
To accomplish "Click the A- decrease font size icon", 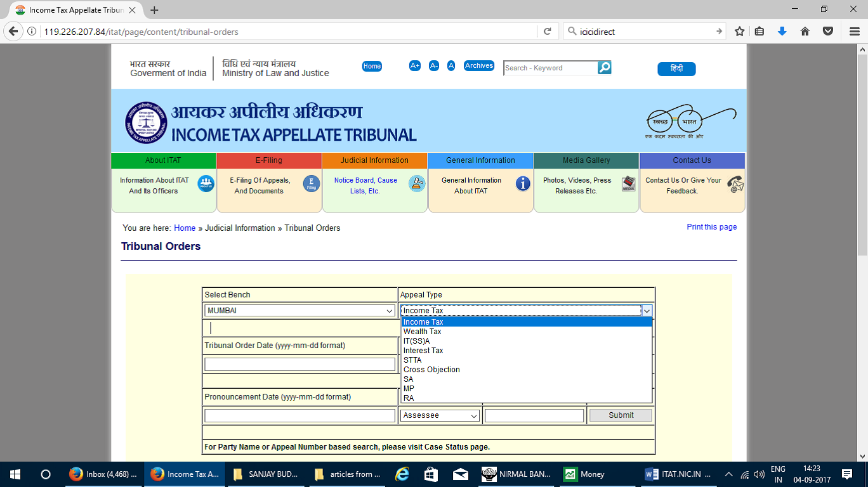I will [434, 66].
